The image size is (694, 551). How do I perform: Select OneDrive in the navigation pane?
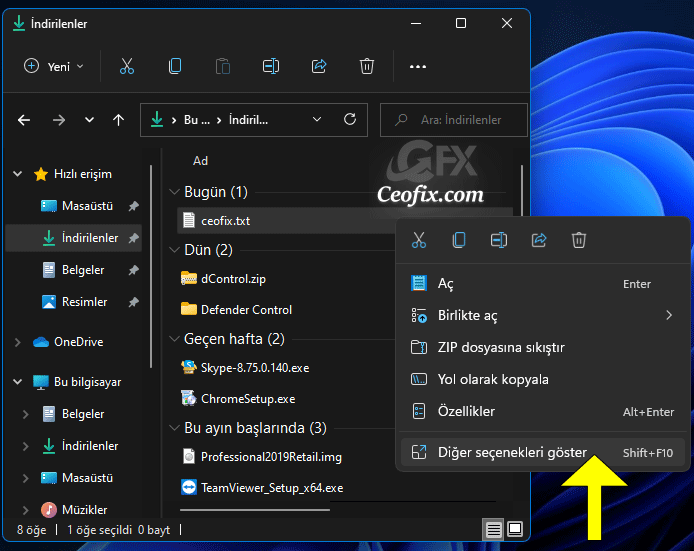pos(78,342)
